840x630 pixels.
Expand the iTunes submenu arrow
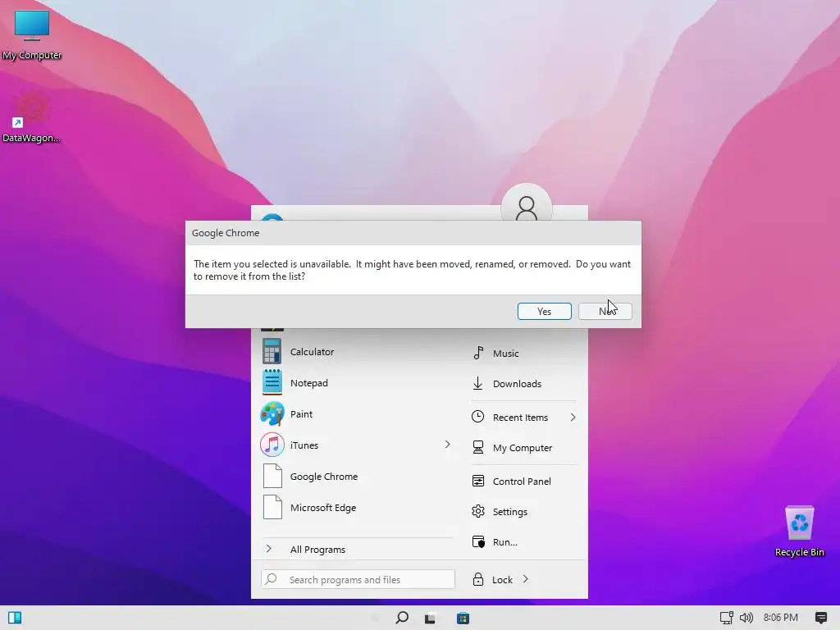447,445
